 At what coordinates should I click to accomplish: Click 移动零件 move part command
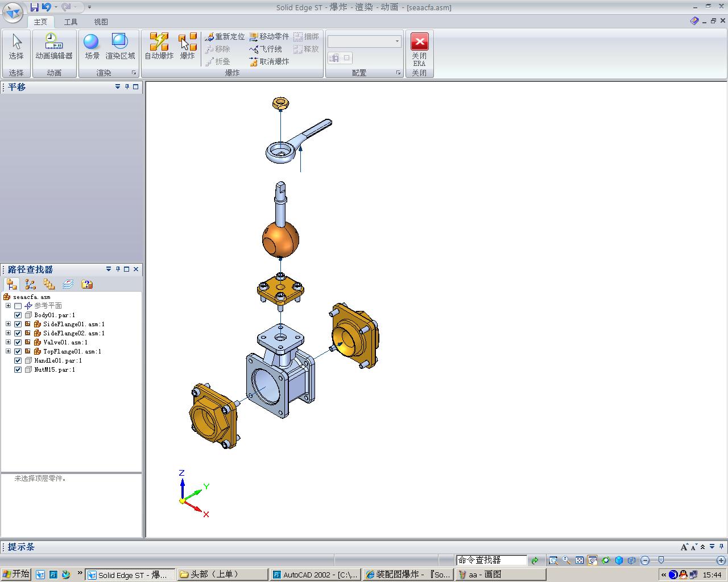(269, 36)
